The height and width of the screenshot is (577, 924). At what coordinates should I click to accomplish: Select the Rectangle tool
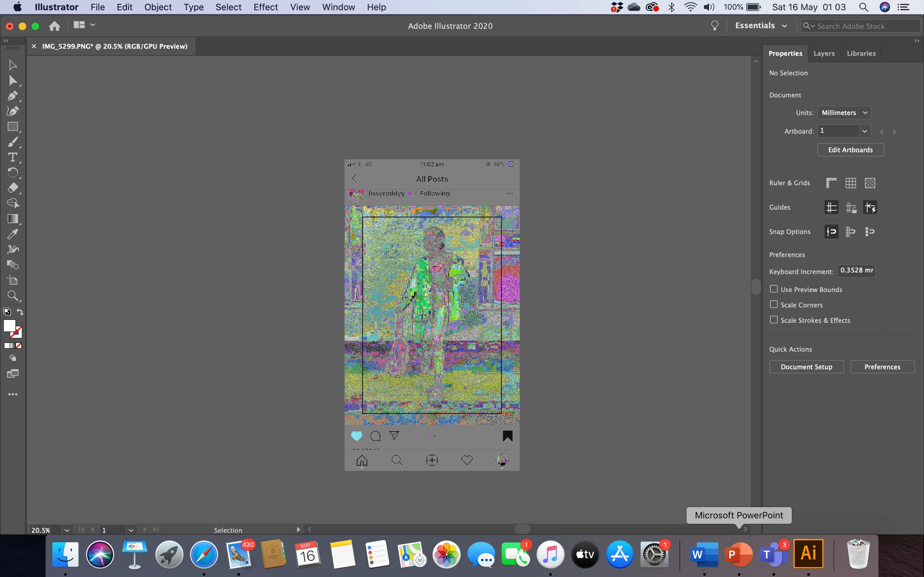point(13,127)
